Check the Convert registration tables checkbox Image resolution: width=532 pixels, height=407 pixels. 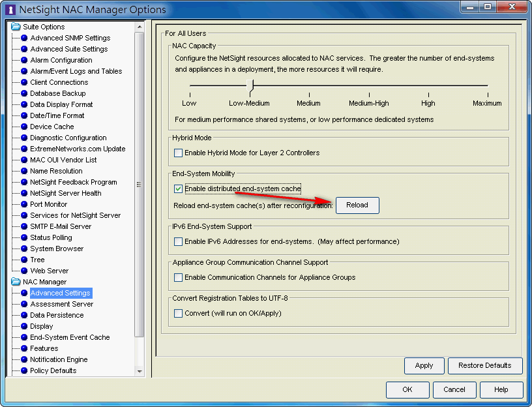click(x=178, y=313)
